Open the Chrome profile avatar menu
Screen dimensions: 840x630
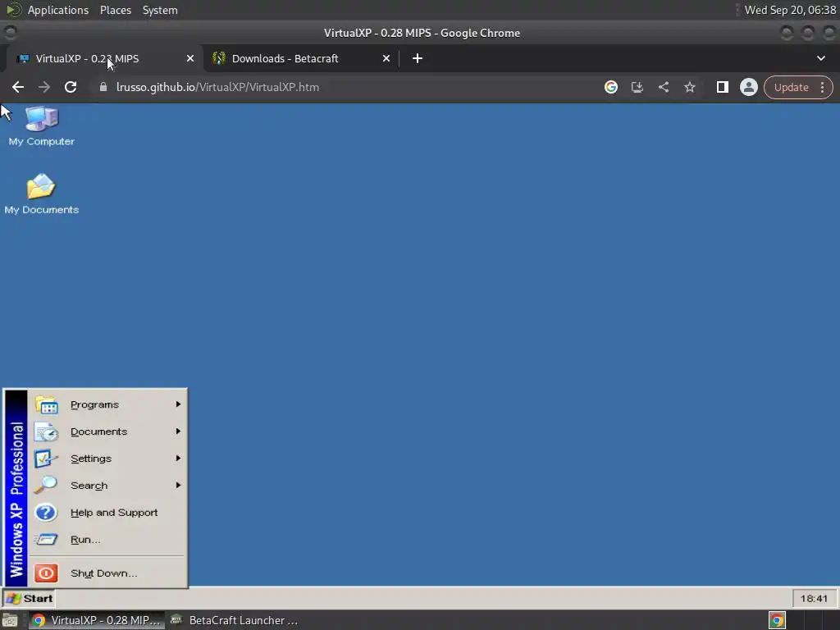coord(748,87)
